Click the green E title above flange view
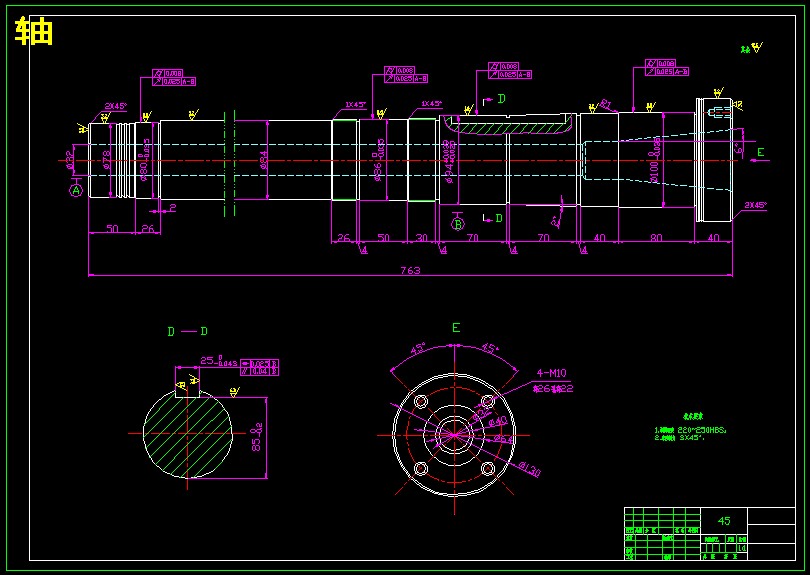 click(x=456, y=328)
